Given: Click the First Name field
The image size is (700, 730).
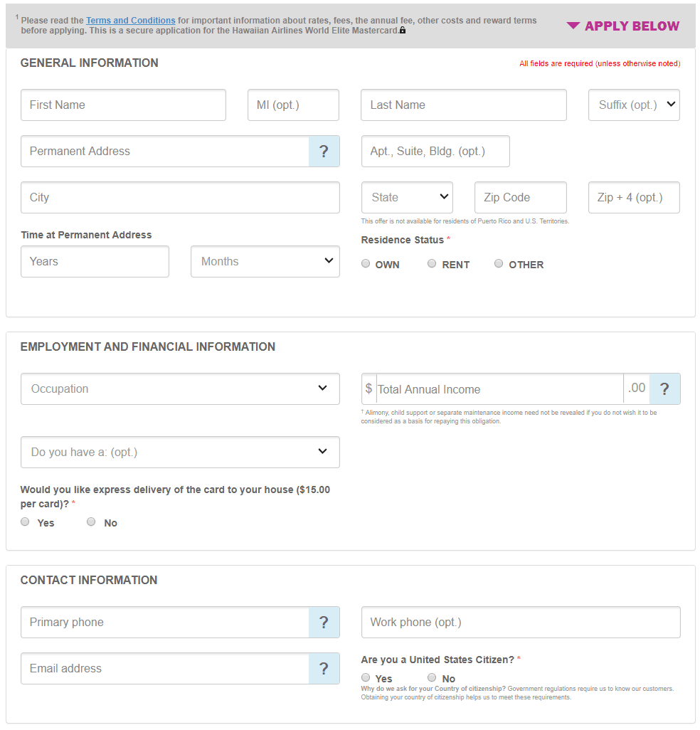Looking at the screenshot, I should (123, 105).
